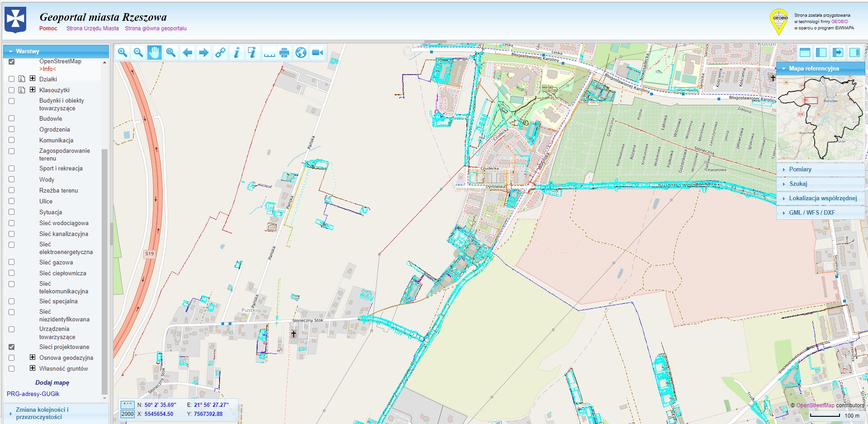Screen dimensions: 868x424
Task: Check the Wody layer box
Action: pos(12,179)
